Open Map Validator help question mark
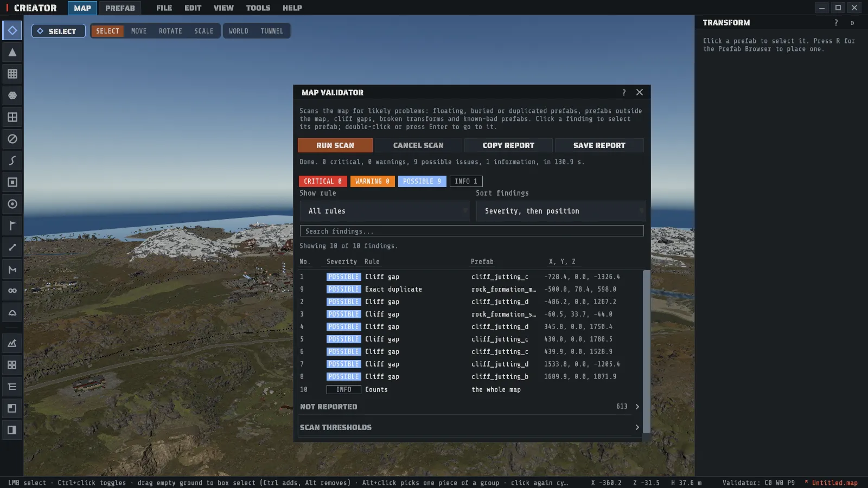The image size is (868, 488). coord(624,92)
